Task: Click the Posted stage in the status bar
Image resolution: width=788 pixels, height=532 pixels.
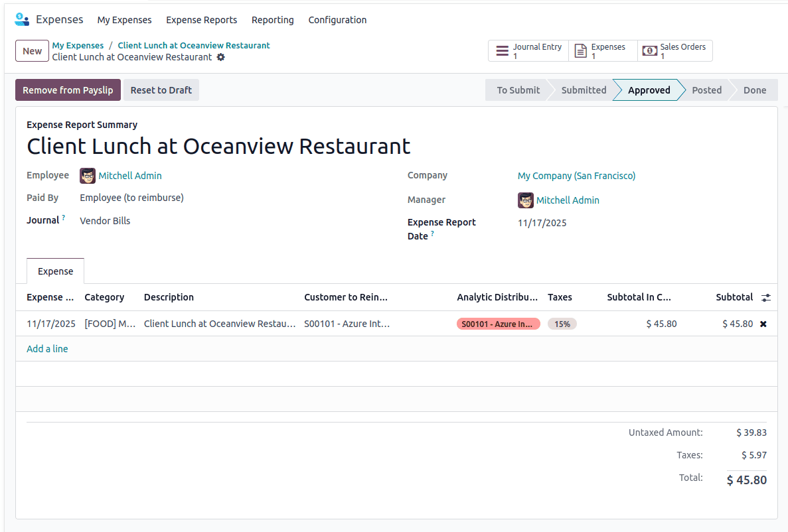Action: tap(706, 90)
